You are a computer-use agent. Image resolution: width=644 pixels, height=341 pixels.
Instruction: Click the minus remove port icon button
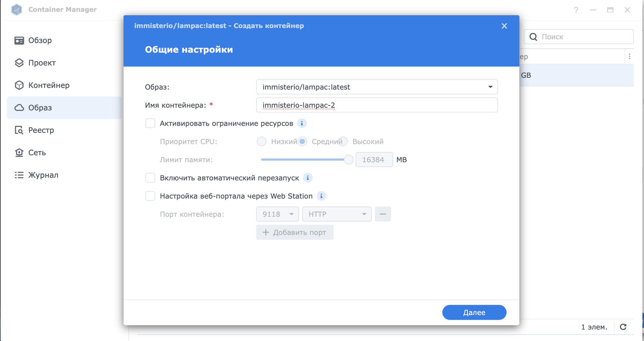tap(383, 214)
